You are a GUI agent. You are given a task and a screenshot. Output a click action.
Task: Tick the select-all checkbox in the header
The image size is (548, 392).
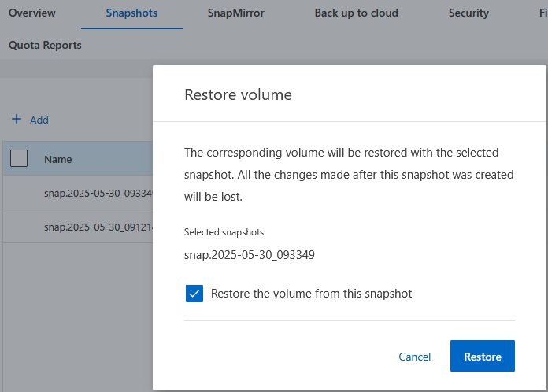pyautogui.click(x=19, y=158)
